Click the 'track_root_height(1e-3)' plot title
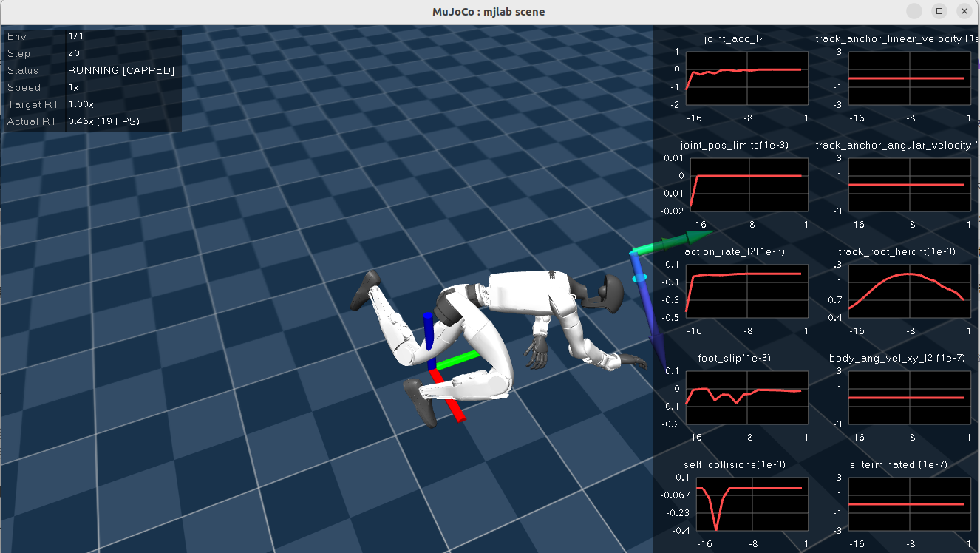Image resolution: width=980 pixels, height=553 pixels. point(896,251)
